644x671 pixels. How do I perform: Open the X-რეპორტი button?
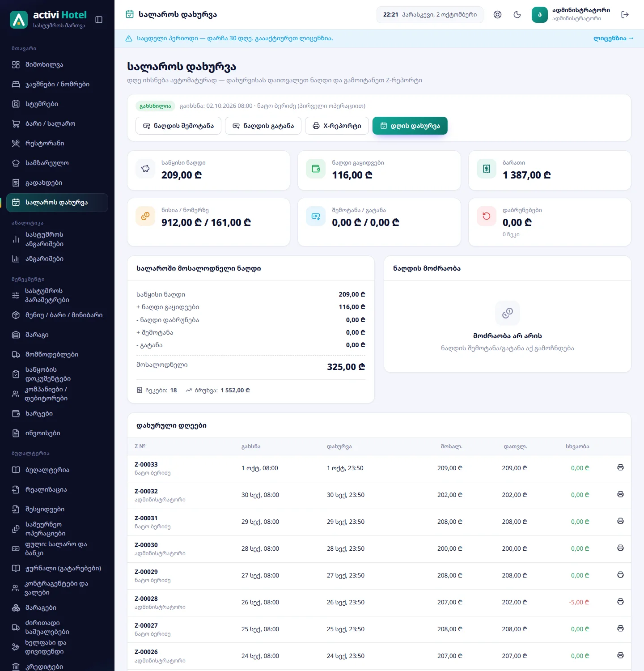[337, 126]
